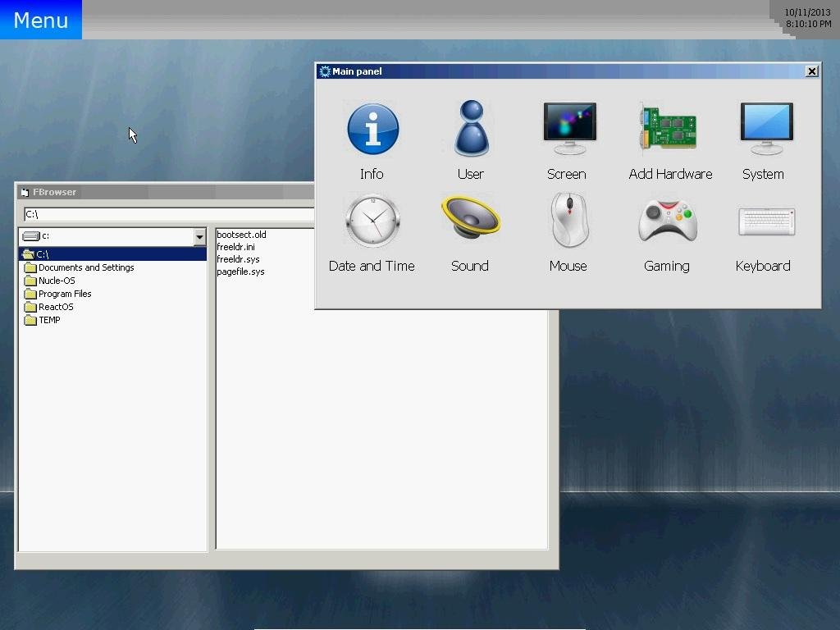Viewport: 840px width, 630px height.
Task: Select the freeldr.ini file
Action: pos(235,247)
